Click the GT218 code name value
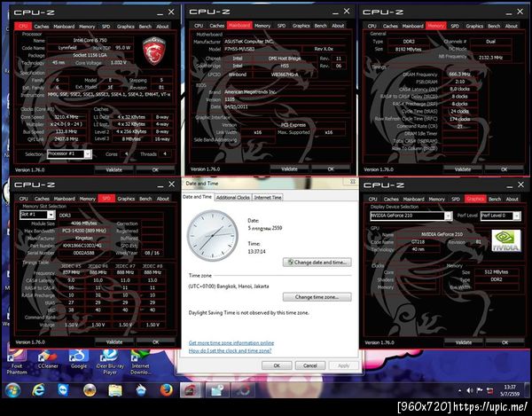The image size is (532, 416). [418, 242]
